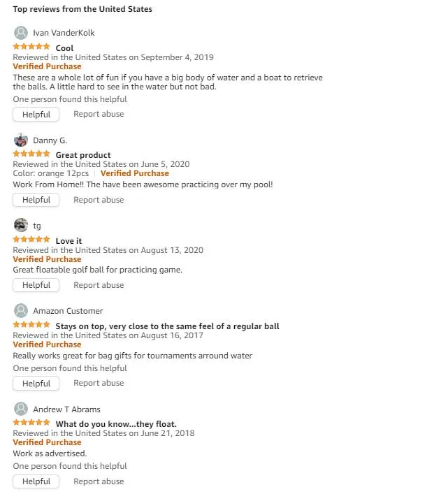Open Danny G.'s profile picture
The height and width of the screenshot is (494, 448).
21,140
